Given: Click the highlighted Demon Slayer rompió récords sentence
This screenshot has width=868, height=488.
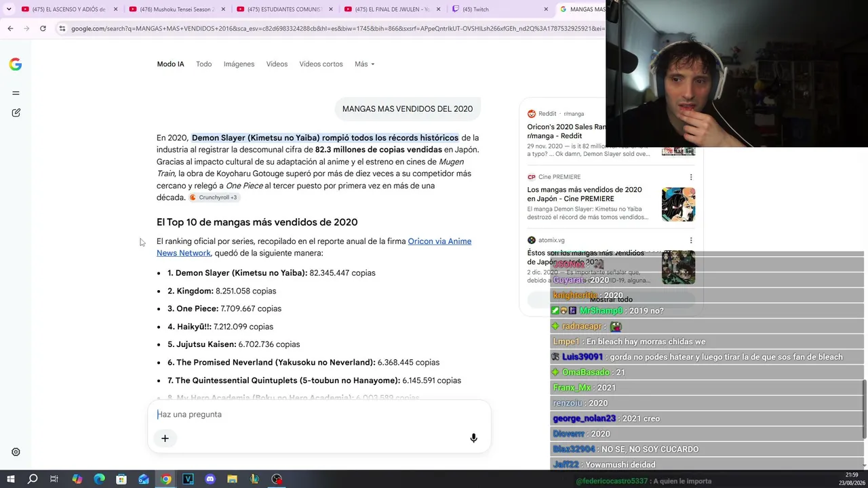Looking at the screenshot, I should point(325,138).
